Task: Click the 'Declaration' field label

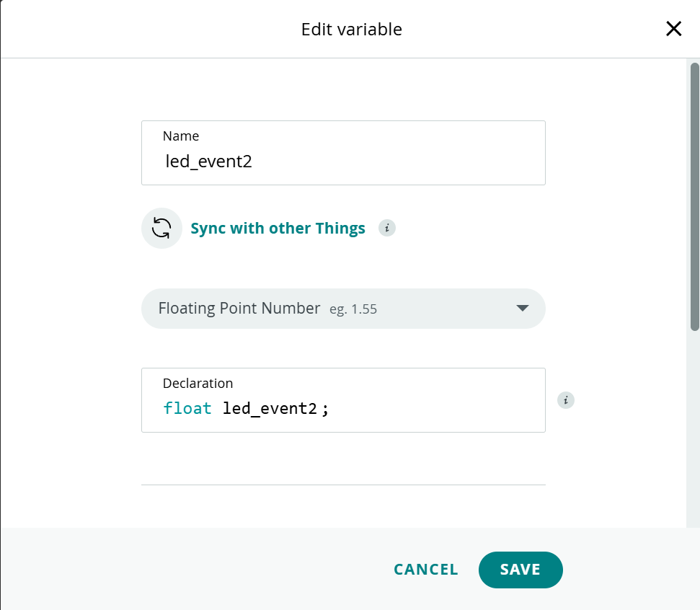Action: click(198, 384)
